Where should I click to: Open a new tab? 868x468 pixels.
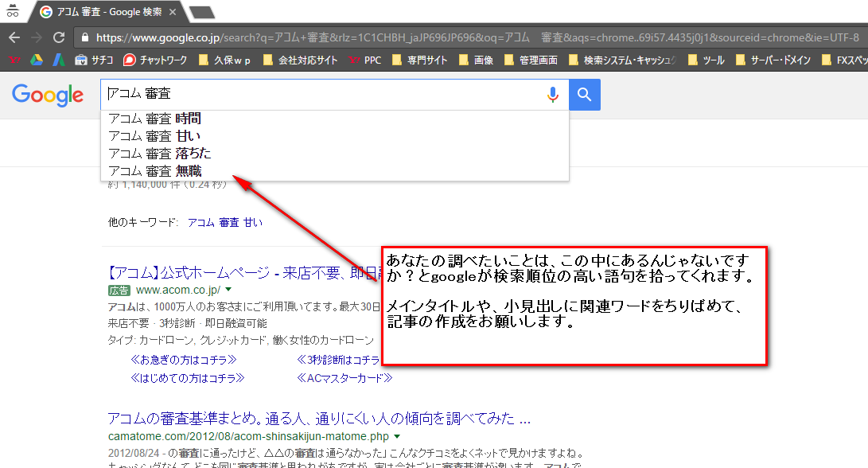201,12
